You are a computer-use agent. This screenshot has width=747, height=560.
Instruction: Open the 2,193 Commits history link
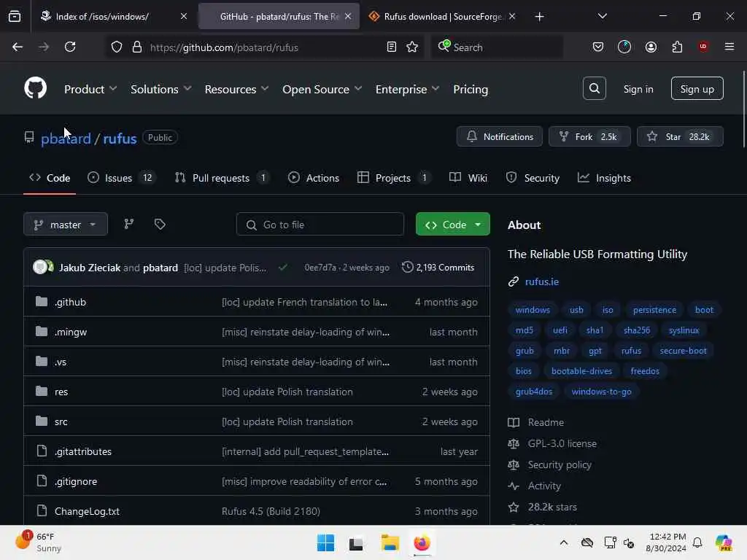point(438,267)
